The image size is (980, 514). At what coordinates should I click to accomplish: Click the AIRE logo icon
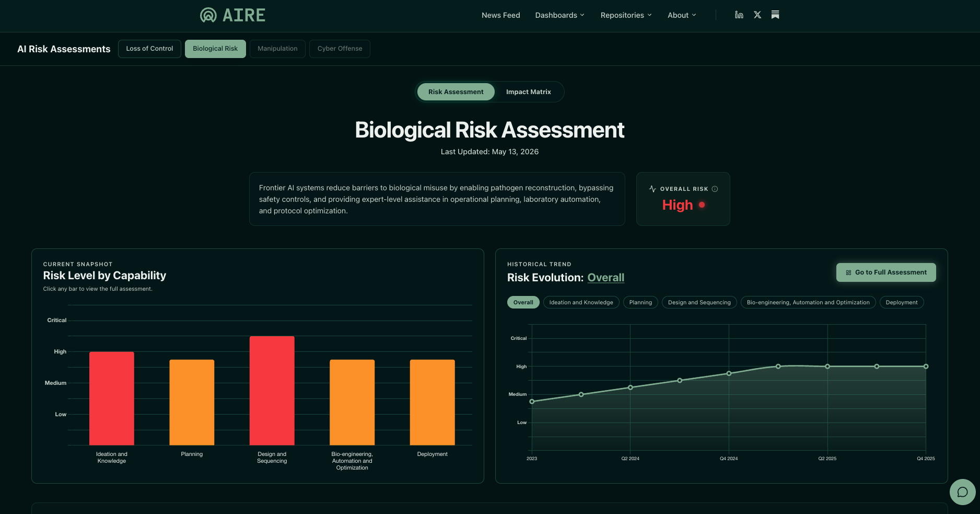(208, 15)
